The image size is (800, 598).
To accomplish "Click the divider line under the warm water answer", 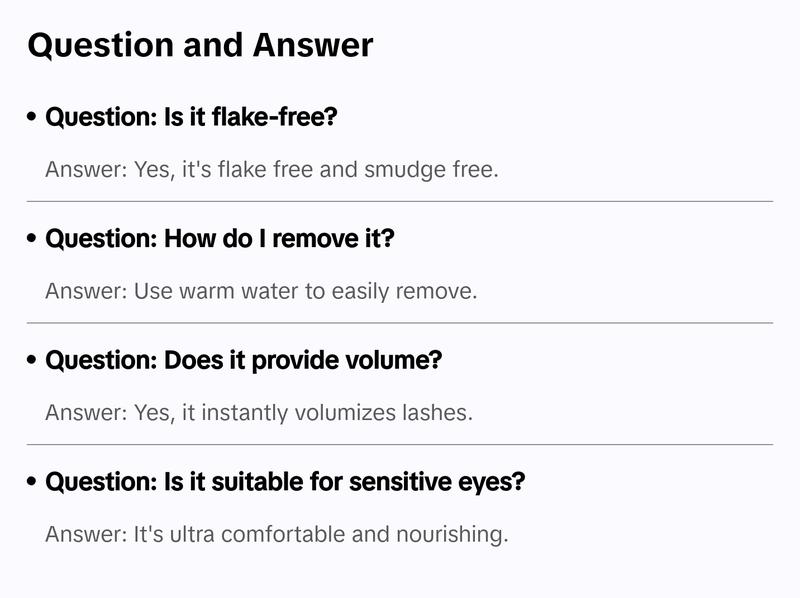I will (400, 323).
